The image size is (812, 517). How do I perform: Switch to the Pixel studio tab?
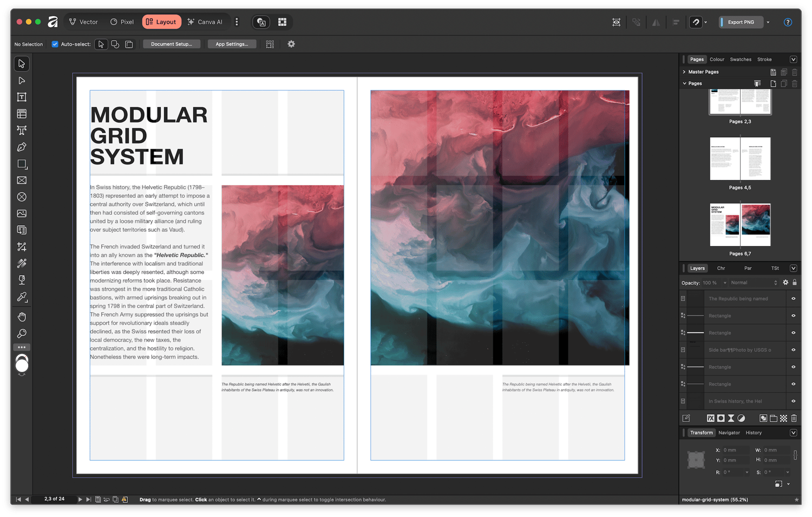[x=122, y=22]
